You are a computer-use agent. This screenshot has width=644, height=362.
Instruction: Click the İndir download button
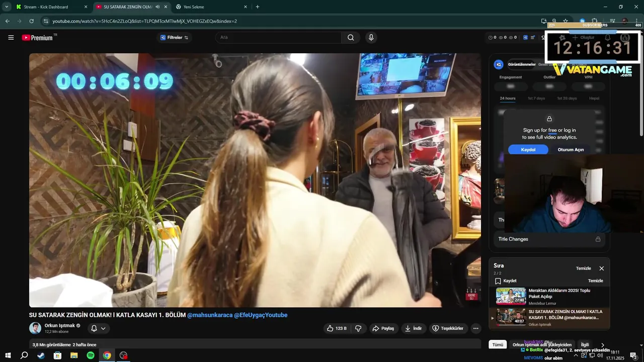click(413, 328)
